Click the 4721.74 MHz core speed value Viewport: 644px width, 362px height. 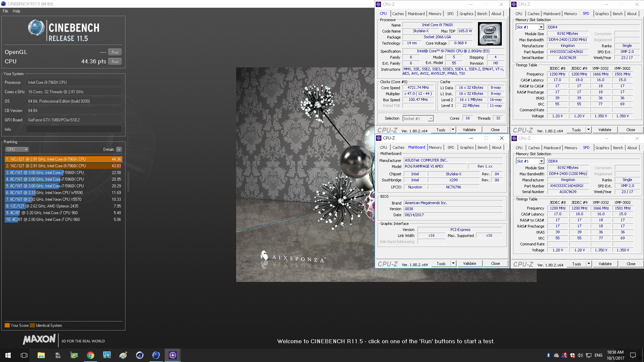(418, 87)
